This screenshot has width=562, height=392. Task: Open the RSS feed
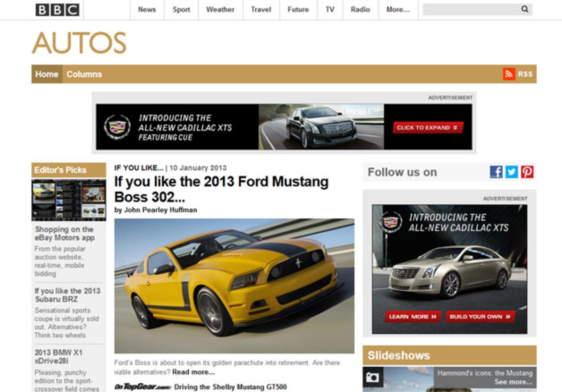(x=517, y=74)
